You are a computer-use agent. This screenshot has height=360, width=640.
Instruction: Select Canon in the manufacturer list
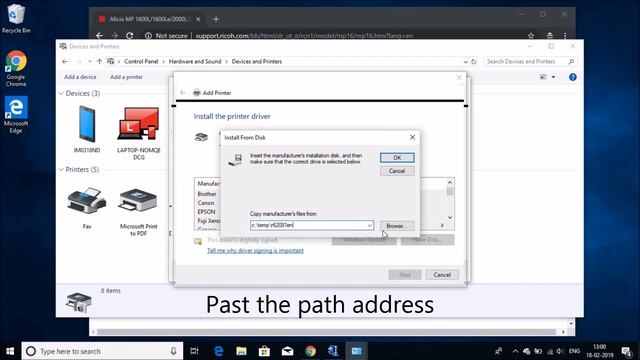(x=206, y=203)
